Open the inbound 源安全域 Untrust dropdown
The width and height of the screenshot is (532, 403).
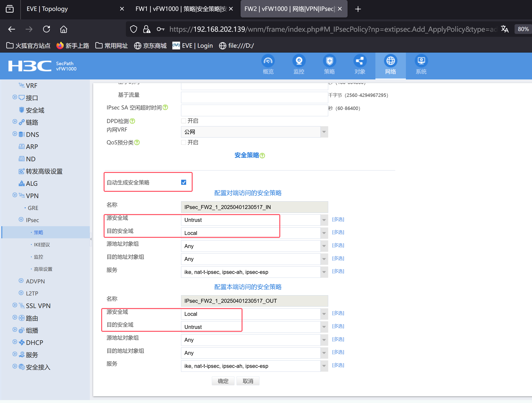coord(324,220)
